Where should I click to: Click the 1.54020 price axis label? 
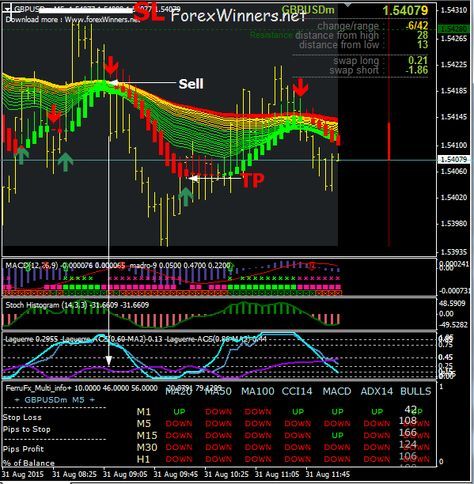[x=454, y=197]
